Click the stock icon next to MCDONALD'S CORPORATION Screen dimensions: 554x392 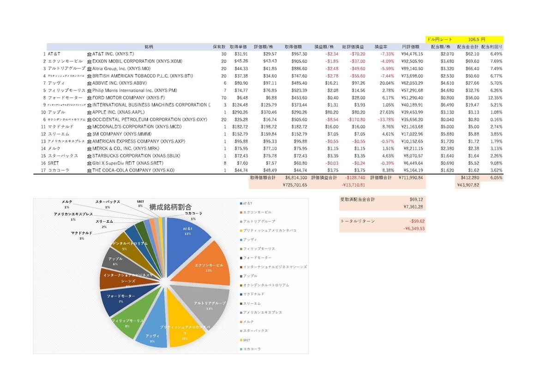point(89,127)
